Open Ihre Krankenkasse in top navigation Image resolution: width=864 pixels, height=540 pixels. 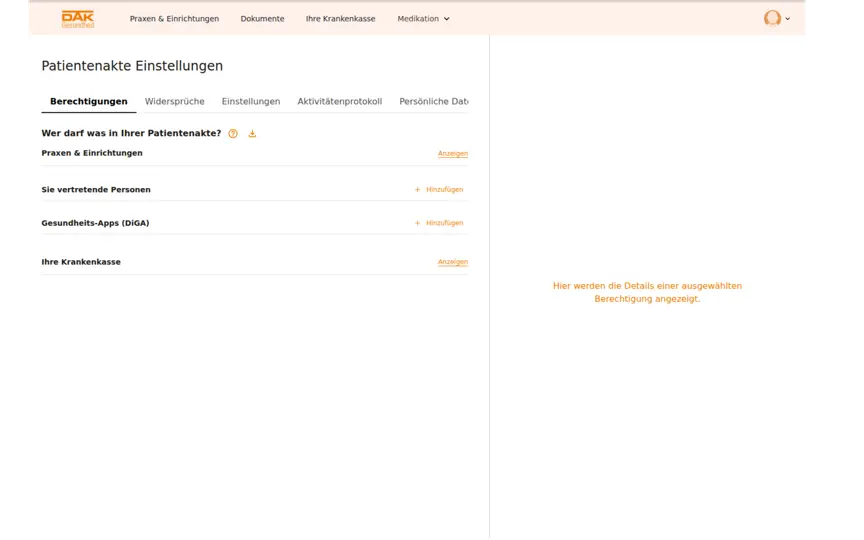pos(341,19)
